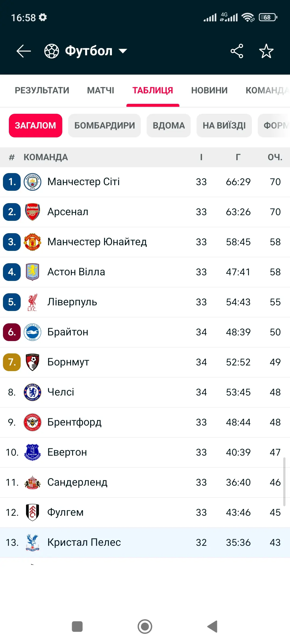Viewport: 290px width, 644px height.
Task: Open the Новини tab
Action: (x=209, y=90)
